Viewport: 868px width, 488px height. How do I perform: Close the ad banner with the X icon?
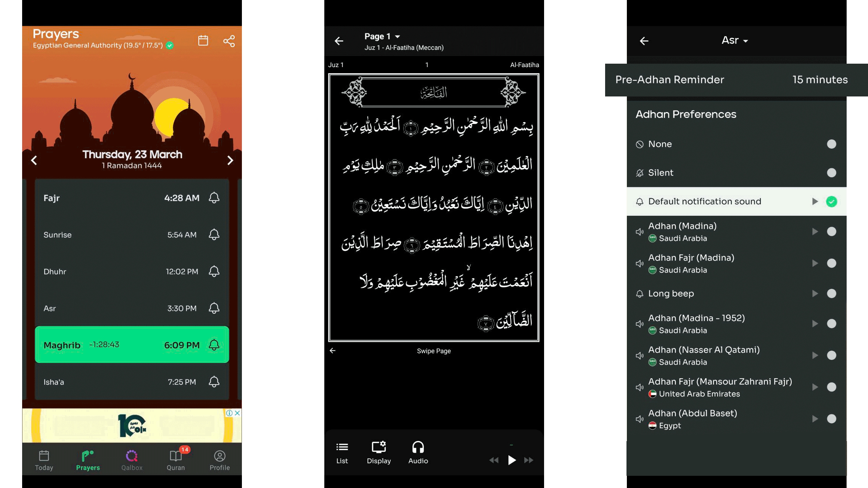tap(237, 413)
